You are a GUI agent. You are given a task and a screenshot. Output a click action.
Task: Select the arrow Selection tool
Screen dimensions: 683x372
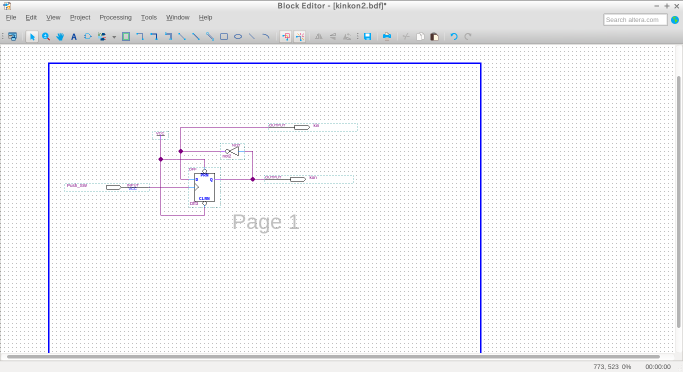(x=32, y=37)
